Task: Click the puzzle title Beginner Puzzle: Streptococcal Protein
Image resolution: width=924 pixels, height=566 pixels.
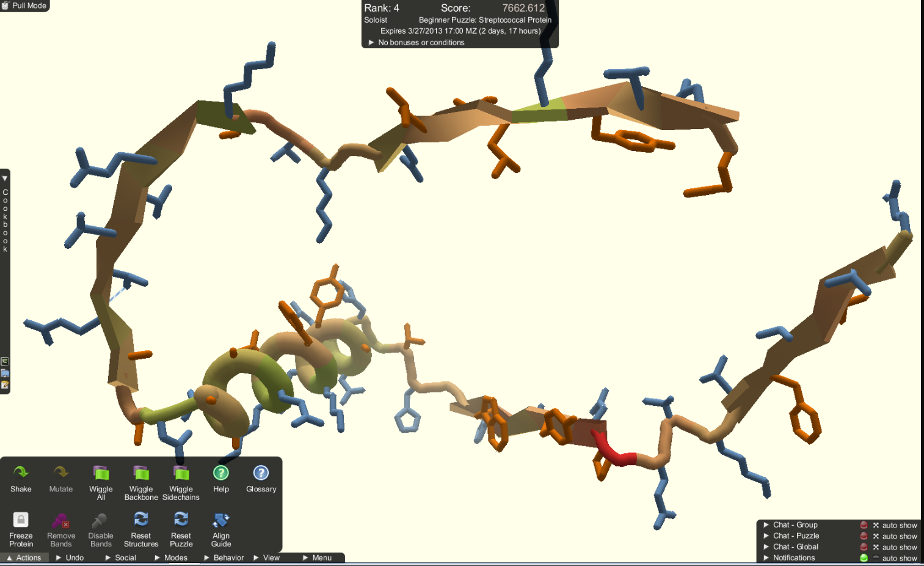Action: pyautogui.click(x=485, y=20)
